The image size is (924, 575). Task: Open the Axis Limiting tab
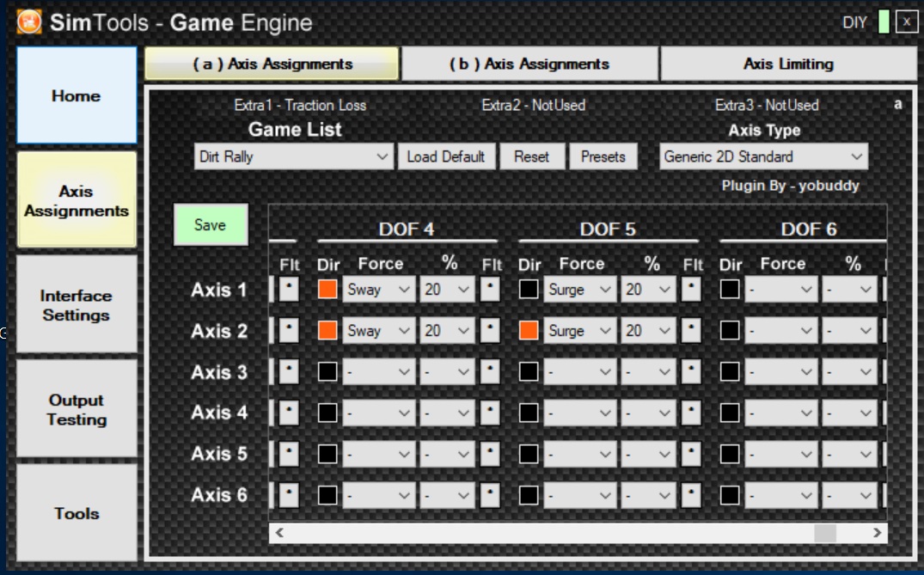tap(788, 64)
